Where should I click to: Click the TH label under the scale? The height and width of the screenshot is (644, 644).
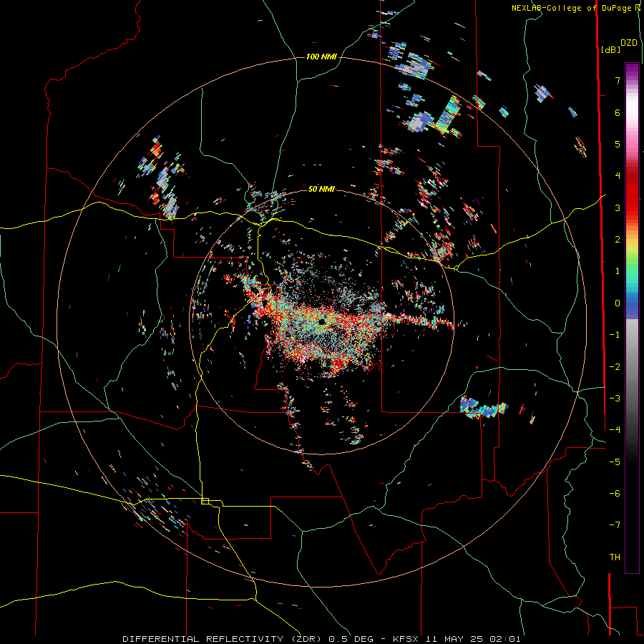(x=615, y=557)
